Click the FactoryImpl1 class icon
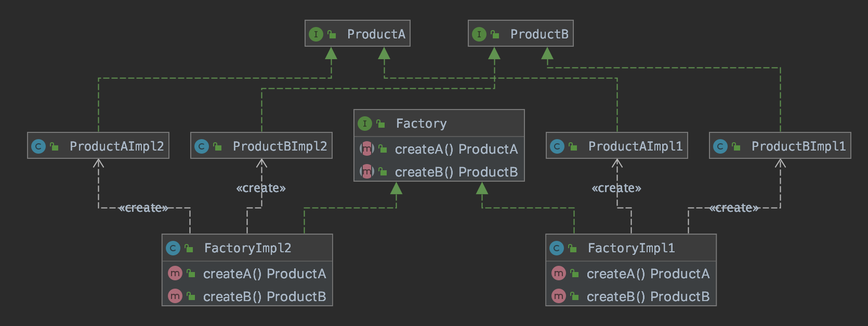Screen dimensions: 868x326 pos(557,248)
